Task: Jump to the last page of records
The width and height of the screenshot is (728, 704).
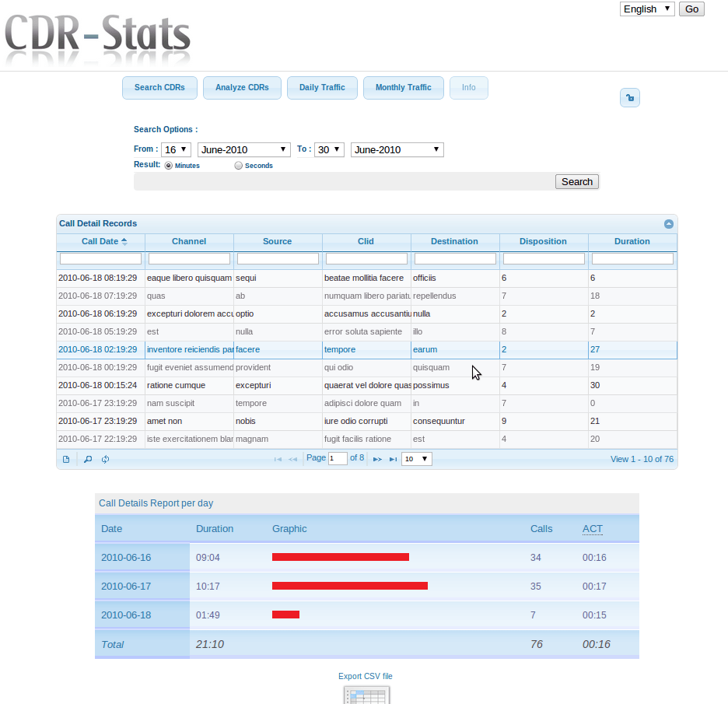Action: coord(394,460)
